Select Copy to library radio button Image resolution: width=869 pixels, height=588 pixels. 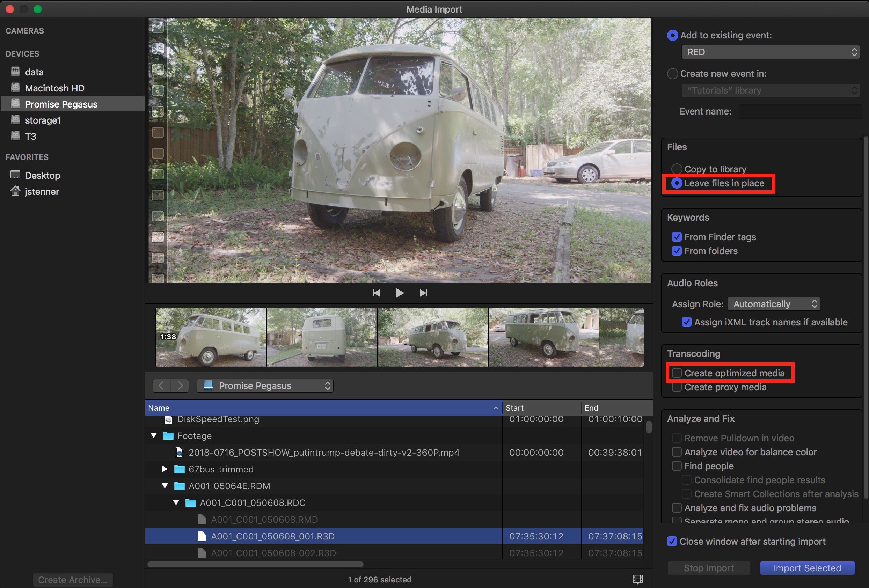(677, 169)
